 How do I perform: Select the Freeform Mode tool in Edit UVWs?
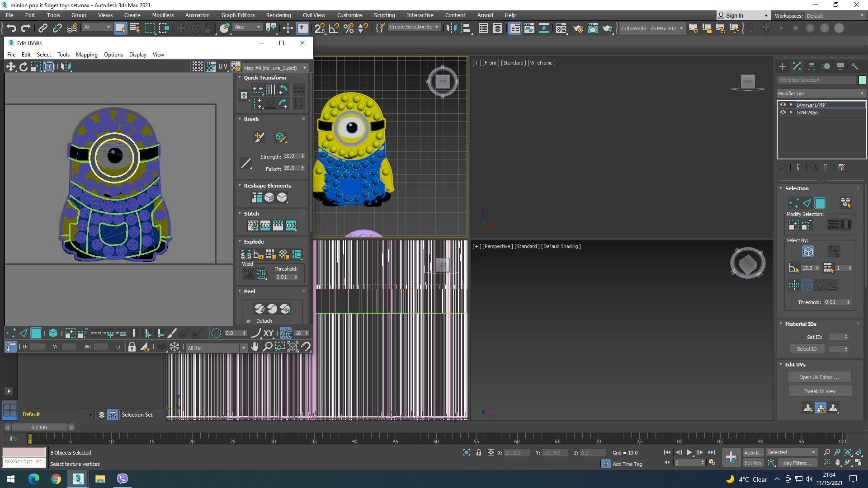[49, 67]
